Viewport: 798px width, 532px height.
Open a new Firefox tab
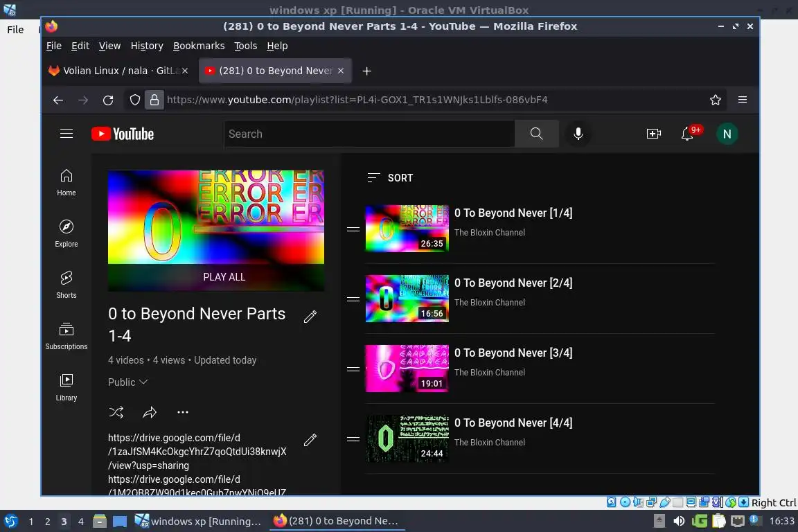(x=366, y=71)
